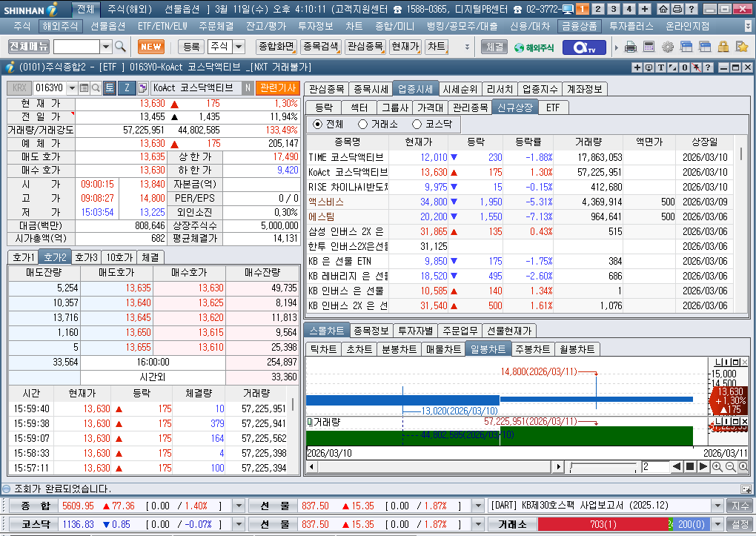This screenshot has width=756, height=536.
Task: Expand the menu bar overflow arrow
Action: click(747, 25)
